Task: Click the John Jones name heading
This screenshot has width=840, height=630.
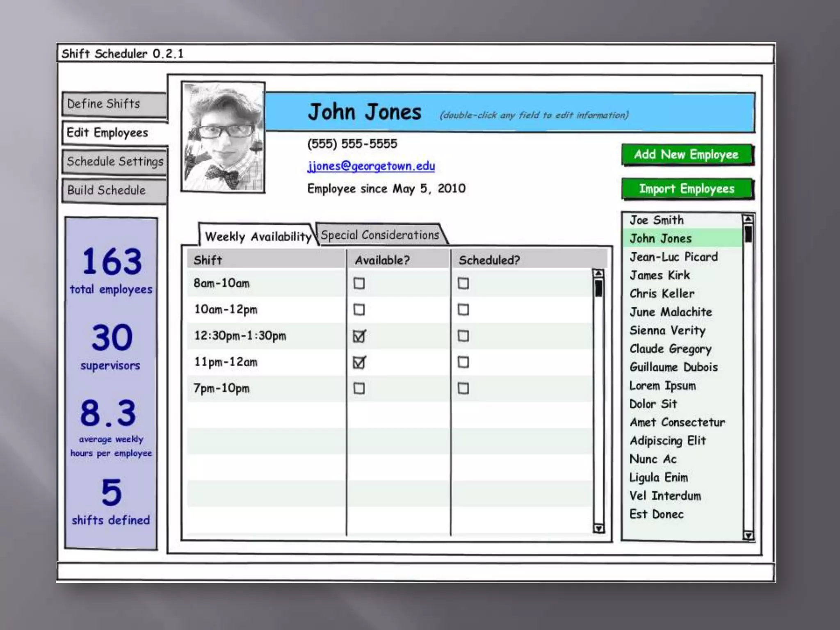Action: click(x=365, y=112)
